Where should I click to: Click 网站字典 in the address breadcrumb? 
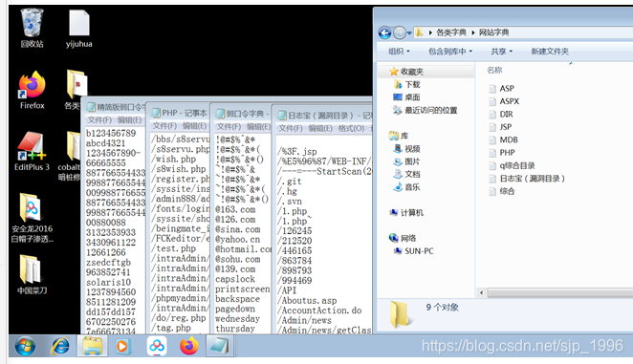point(493,32)
